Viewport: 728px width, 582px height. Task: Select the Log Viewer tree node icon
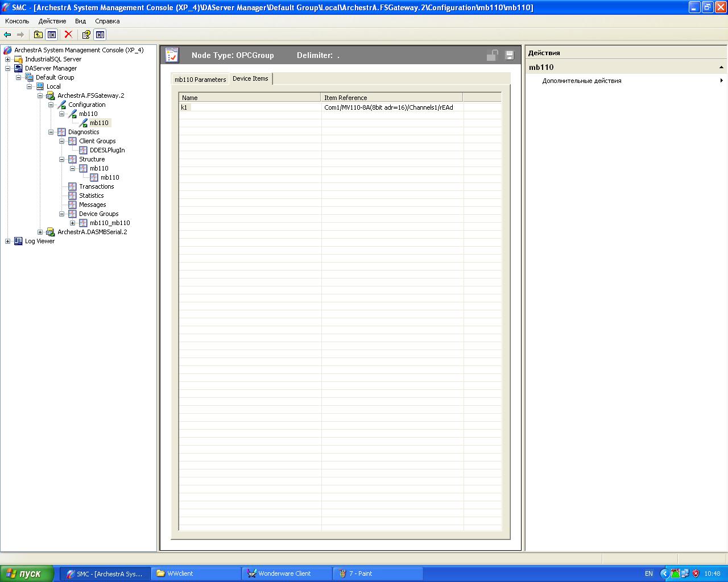(x=18, y=241)
